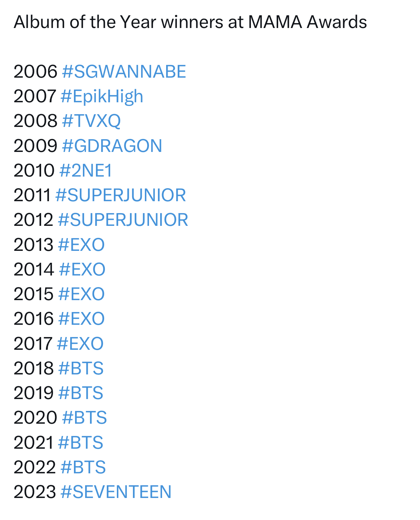This screenshot has height=520, width=420.
Task: Open the #SEVENTEEN hashtag link
Action: 116,492
